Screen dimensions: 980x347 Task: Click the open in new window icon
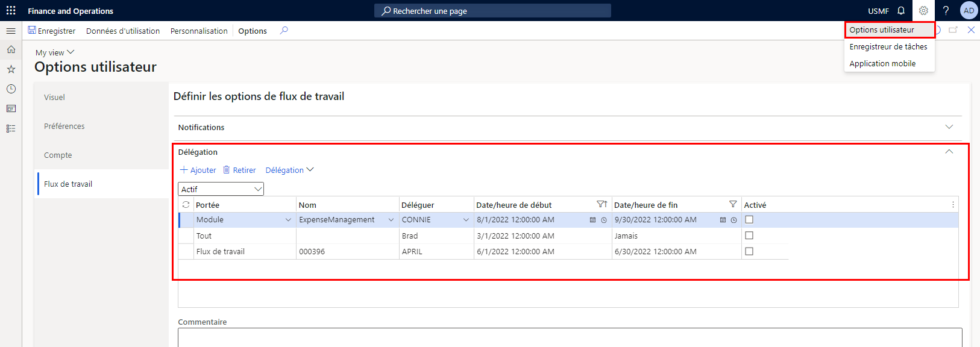pyautogui.click(x=953, y=30)
